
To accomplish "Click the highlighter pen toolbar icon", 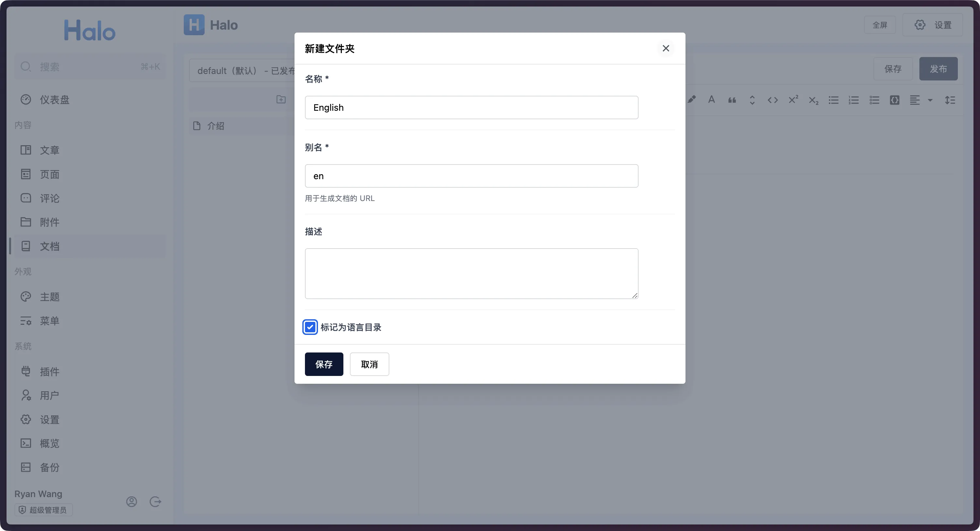I will click(692, 100).
